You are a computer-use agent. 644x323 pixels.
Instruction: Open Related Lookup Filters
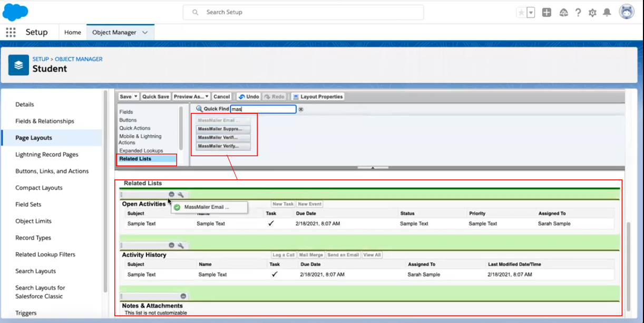point(45,254)
